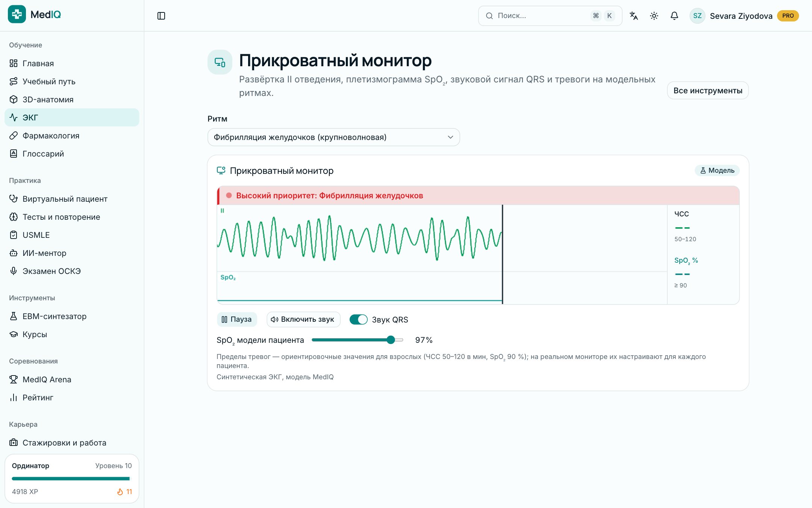Toggle the Звук QRS switch

[359, 319]
